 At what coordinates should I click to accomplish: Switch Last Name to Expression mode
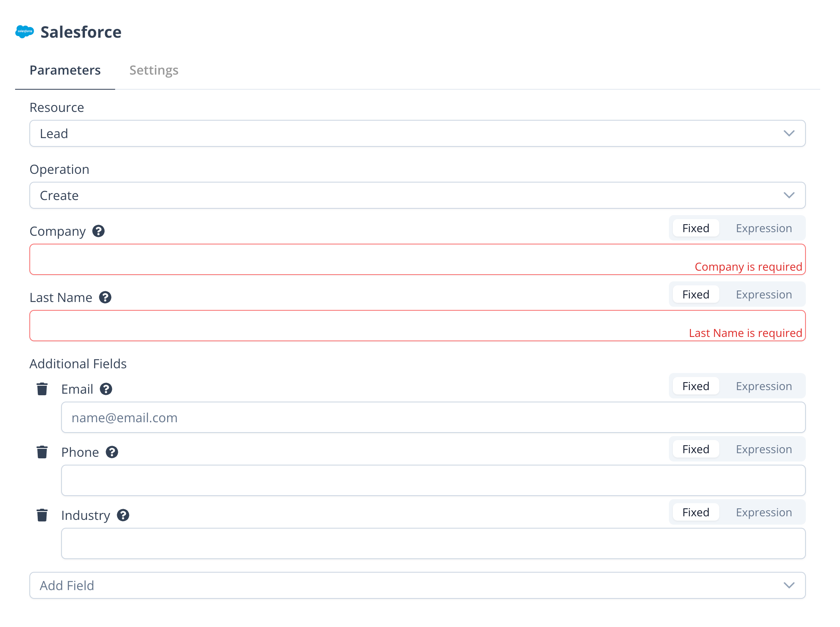(763, 294)
